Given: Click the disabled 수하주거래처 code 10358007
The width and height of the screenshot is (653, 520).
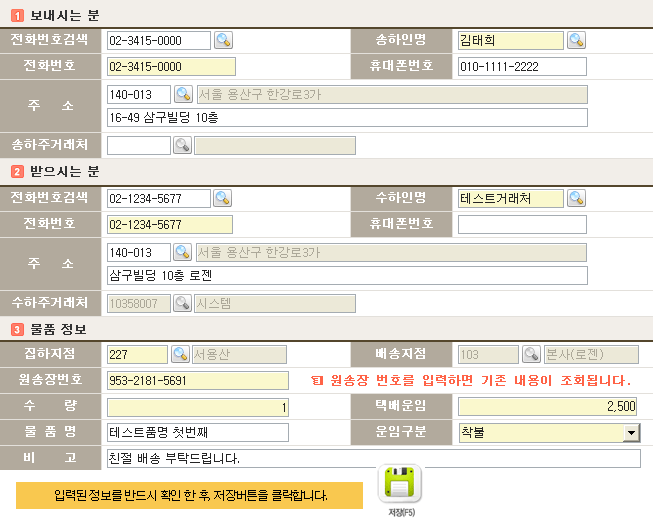Looking at the screenshot, I should [x=139, y=303].
